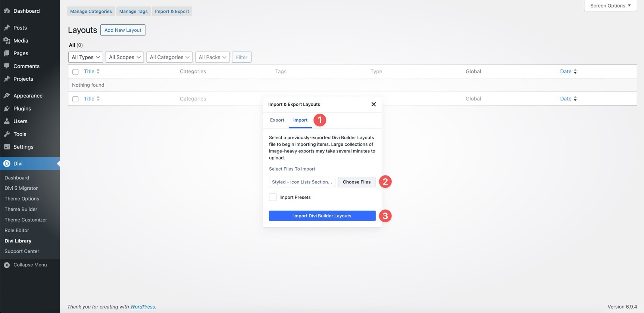The width and height of the screenshot is (644, 313).
Task: Open the All Scopes dropdown
Action: click(x=125, y=57)
